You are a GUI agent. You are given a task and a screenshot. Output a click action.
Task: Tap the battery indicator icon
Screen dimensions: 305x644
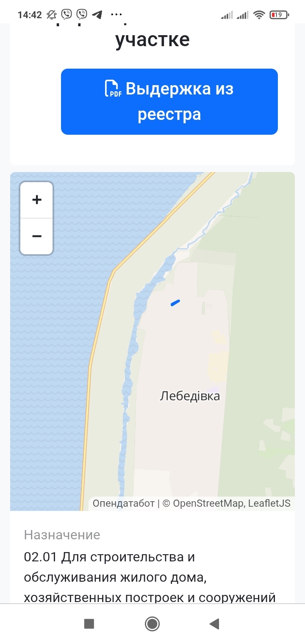[279, 15]
